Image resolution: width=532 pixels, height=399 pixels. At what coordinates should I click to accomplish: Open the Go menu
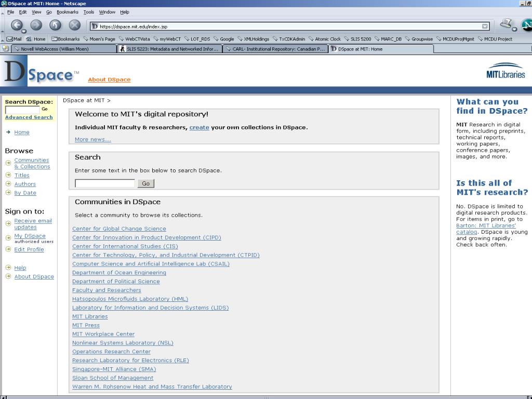point(49,12)
